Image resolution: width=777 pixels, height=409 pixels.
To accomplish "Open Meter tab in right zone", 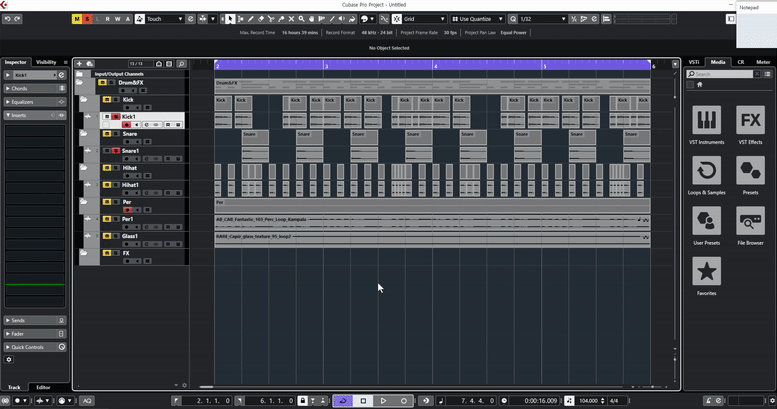I will click(763, 62).
